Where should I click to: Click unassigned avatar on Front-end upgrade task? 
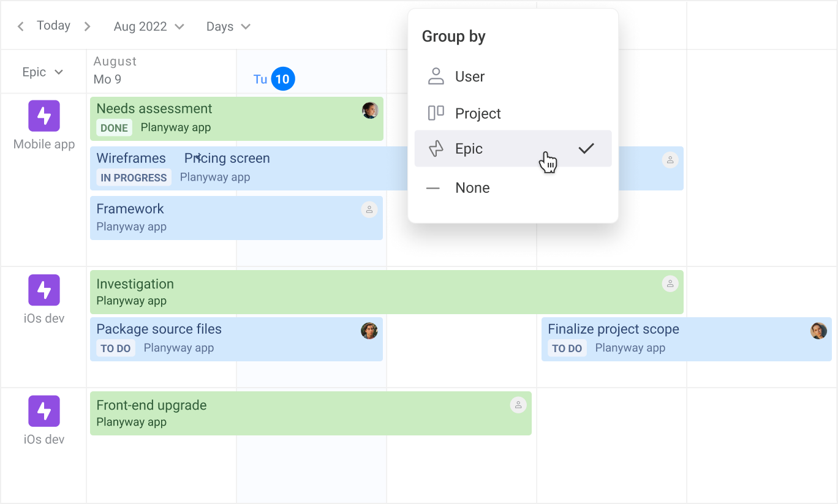pyautogui.click(x=518, y=405)
